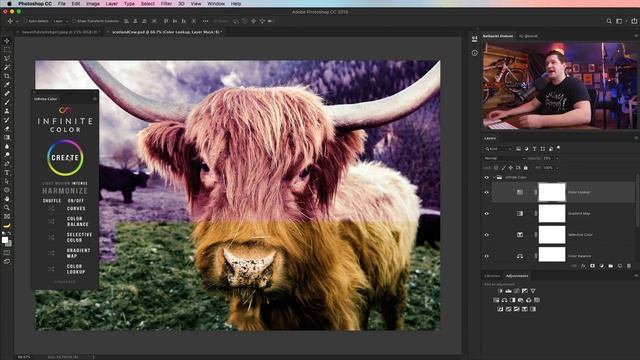
Task: Select the History Brush tool
Action: 7,120
